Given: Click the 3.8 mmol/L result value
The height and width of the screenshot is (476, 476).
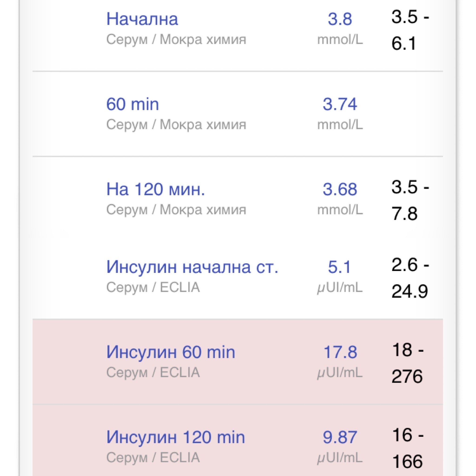Looking at the screenshot, I should [x=340, y=19].
